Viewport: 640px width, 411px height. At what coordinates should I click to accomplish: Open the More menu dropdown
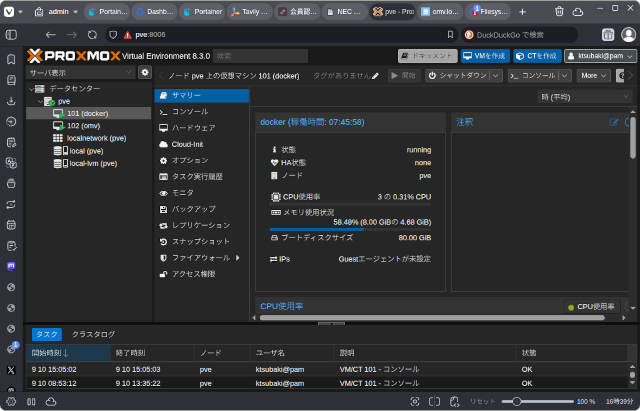(593, 76)
